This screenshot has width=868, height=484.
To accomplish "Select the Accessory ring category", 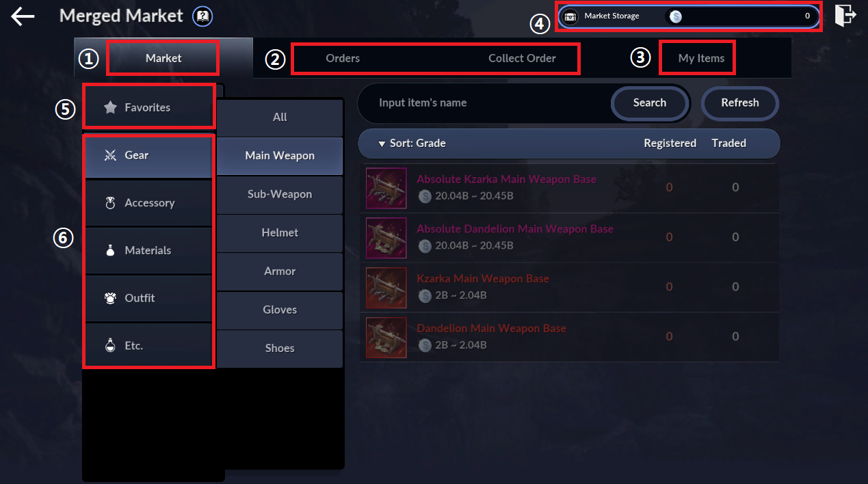I will pos(148,203).
